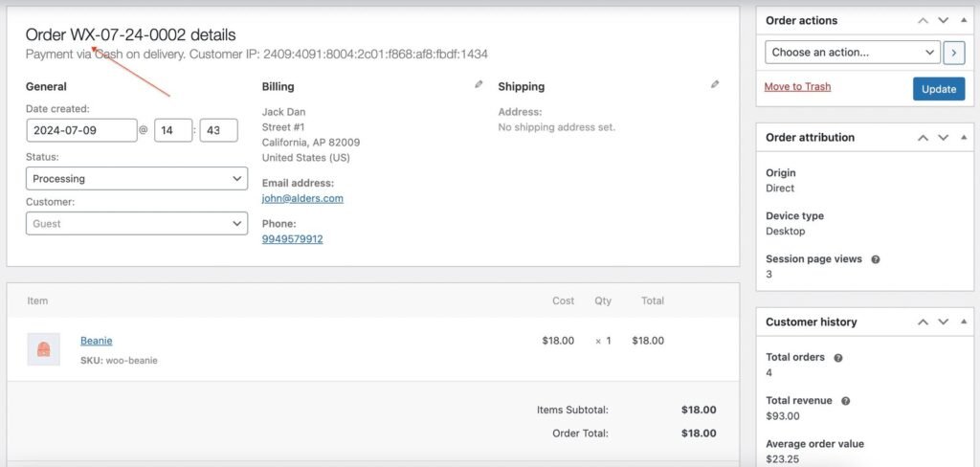The height and width of the screenshot is (467, 980).
Task: Collapse the Order actions panel
Action: click(x=963, y=20)
